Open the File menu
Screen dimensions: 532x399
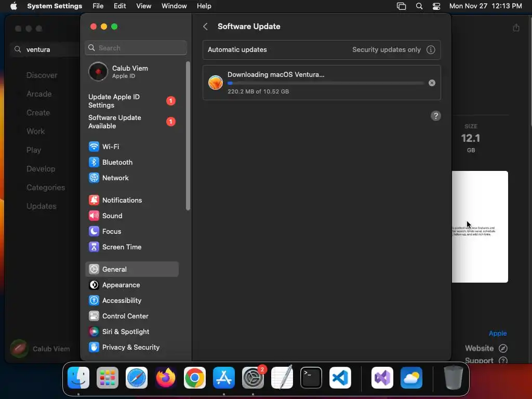(x=98, y=6)
